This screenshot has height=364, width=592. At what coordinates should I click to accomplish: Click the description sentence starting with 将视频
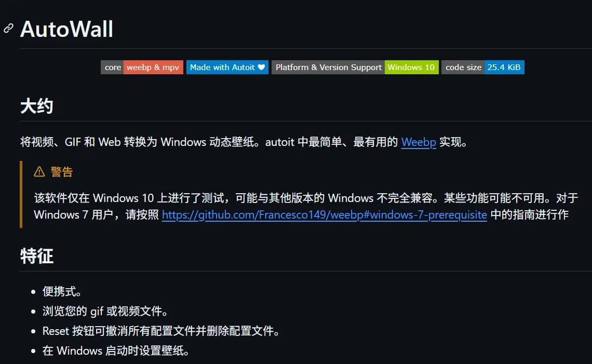coord(208,142)
